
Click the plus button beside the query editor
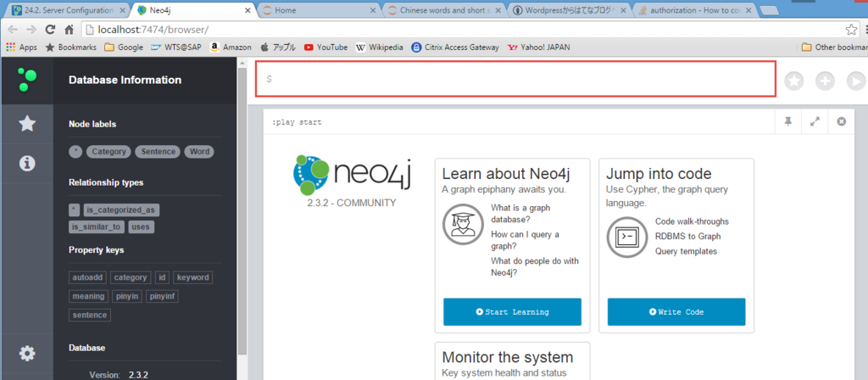coord(825,81)
